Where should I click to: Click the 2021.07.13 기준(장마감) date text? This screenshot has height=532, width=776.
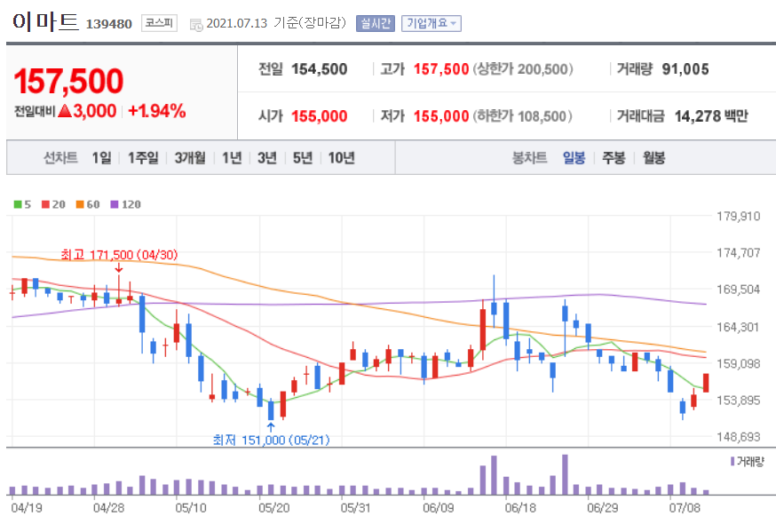276,23
